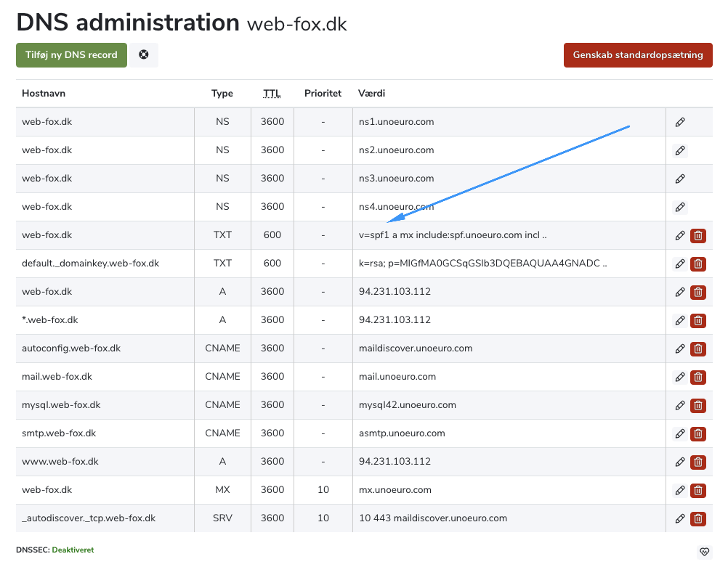
Task: Open the help lifebuoy icon button
Action: [x=144, y=55]
